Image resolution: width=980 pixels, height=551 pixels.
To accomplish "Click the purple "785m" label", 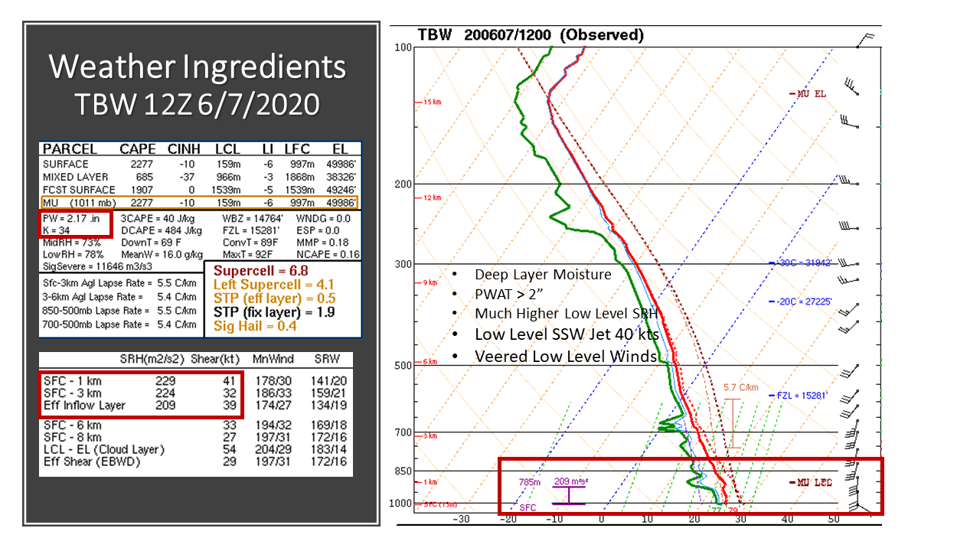I will [x=530, y=482].
